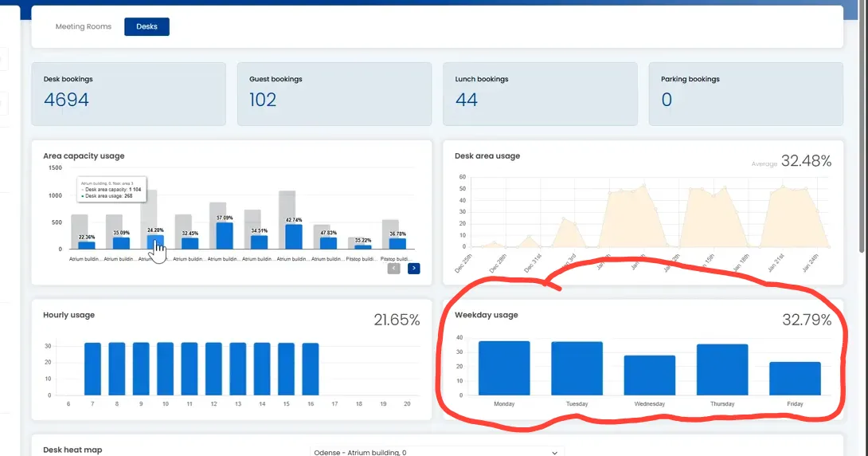
Task: Click the 13 o'clock bar in Hourly usage
Action: pyautogui.click(x=237, y=369)
